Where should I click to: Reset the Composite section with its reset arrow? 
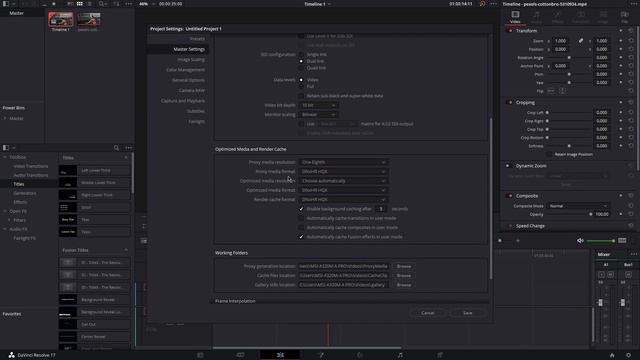tap(631, 196)
